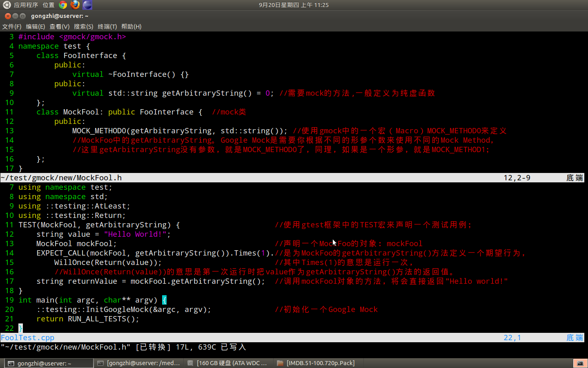The width and height of the screenshot is (588, 368).
Task: Click the date and time clock
Action: point(293,5)
